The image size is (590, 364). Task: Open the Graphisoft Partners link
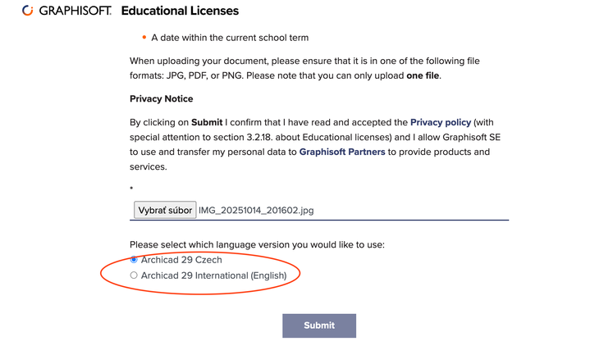coord(342,152)
